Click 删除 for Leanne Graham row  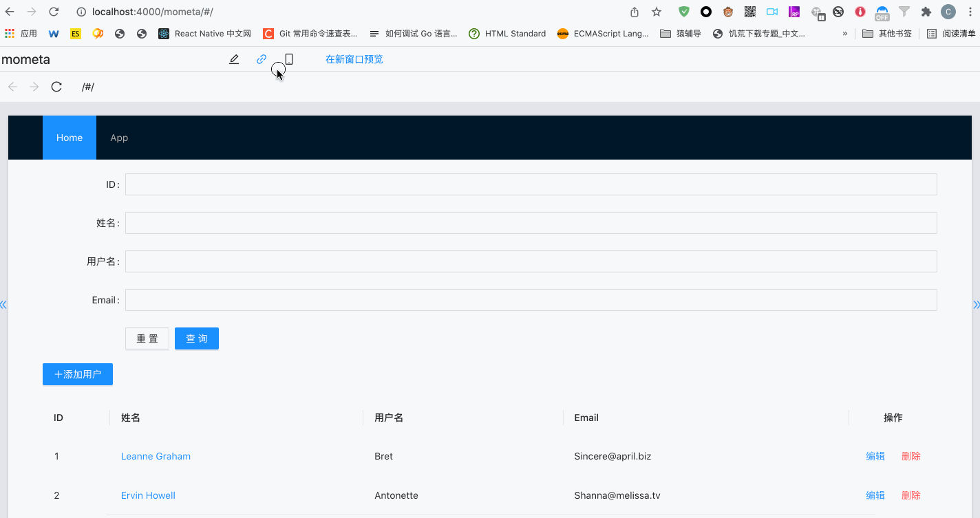[x=911, y=456]
